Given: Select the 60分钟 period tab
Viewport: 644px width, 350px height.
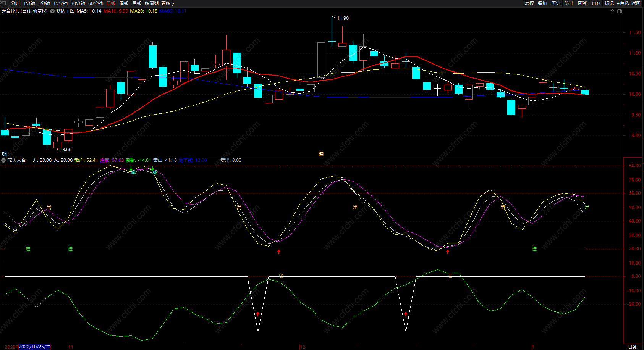Looking at the screenshot, I should click(95, 3).
